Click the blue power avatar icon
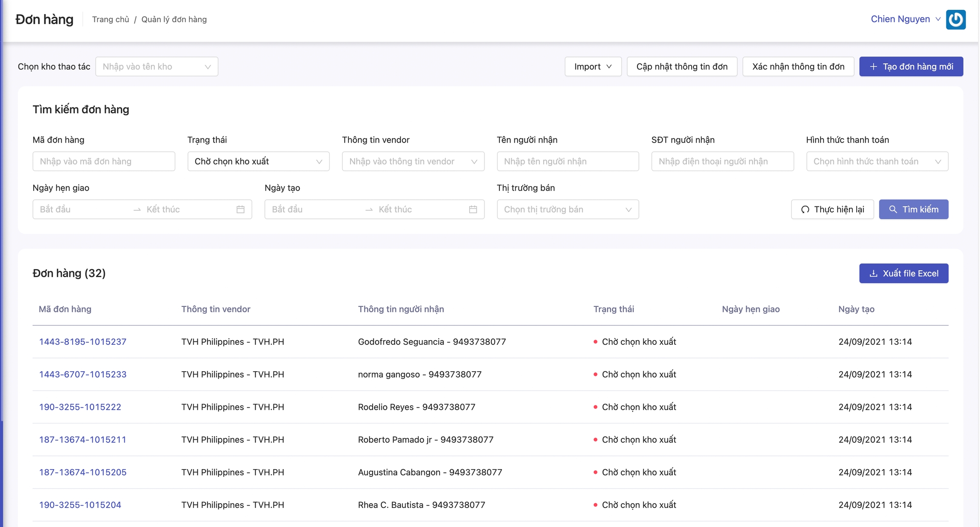 click(955, 20)
